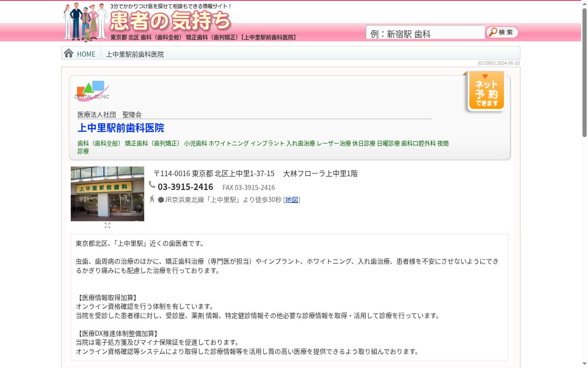Focus the search field 例：新宿駅 歯科

tap(425, 32)
